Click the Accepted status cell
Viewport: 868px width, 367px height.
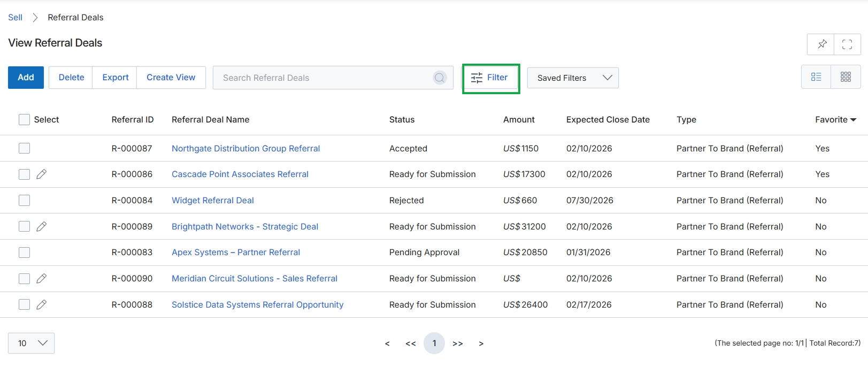pos(408,148)
